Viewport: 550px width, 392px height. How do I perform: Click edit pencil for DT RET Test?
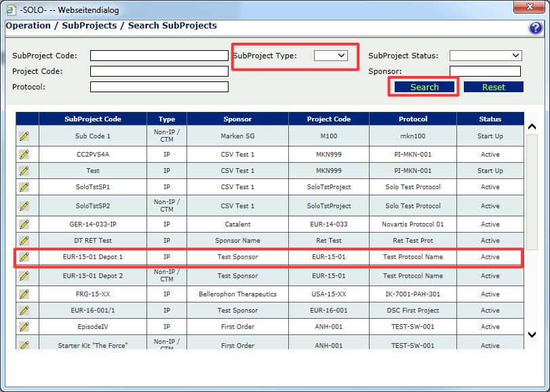tap(24, 241)
